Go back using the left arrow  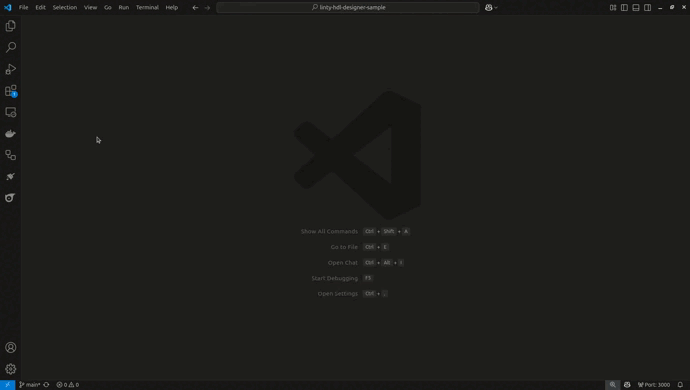[x=195, y=7]
